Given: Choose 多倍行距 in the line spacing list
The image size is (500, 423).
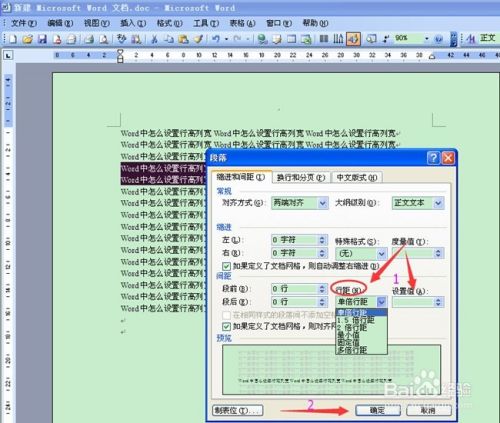Looking at the screenshot, I should (x=361, y=350).
